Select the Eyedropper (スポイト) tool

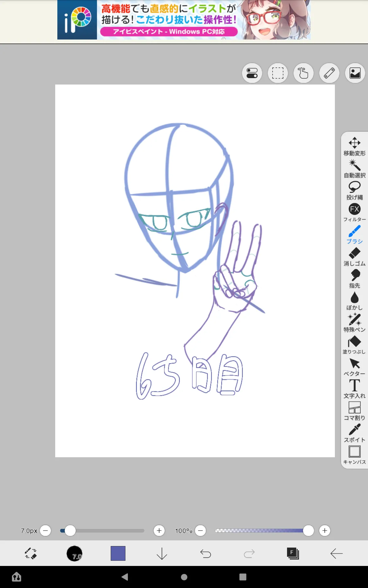point(355,433)
